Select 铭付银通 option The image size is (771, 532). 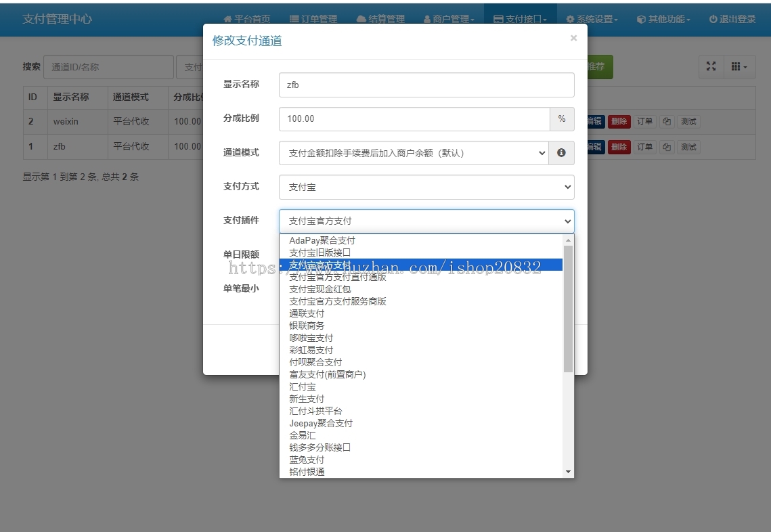point(421,472)
